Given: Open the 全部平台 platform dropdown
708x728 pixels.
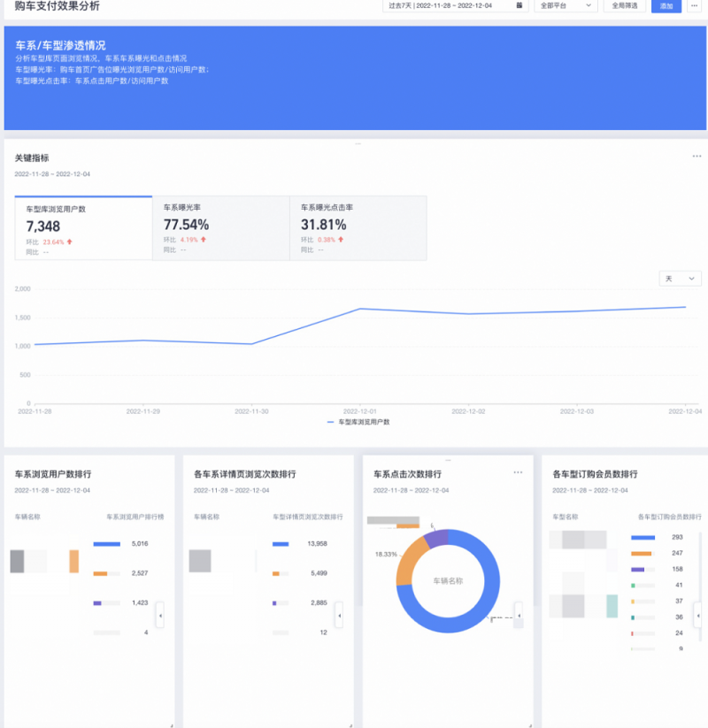Looking at the screenshot, I should pyautogui.click(x=566, y=5).
